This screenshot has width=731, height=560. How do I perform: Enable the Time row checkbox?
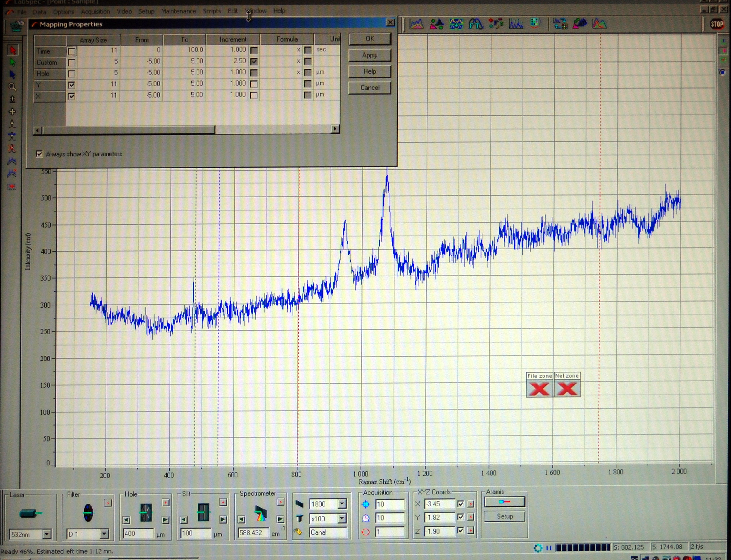[72, 51]
